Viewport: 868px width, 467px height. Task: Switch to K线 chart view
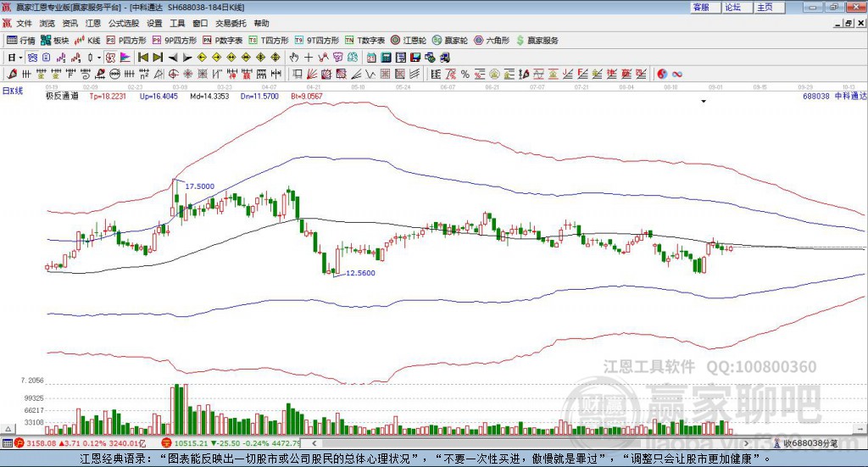pyautogui.click(x=87, y=41)
